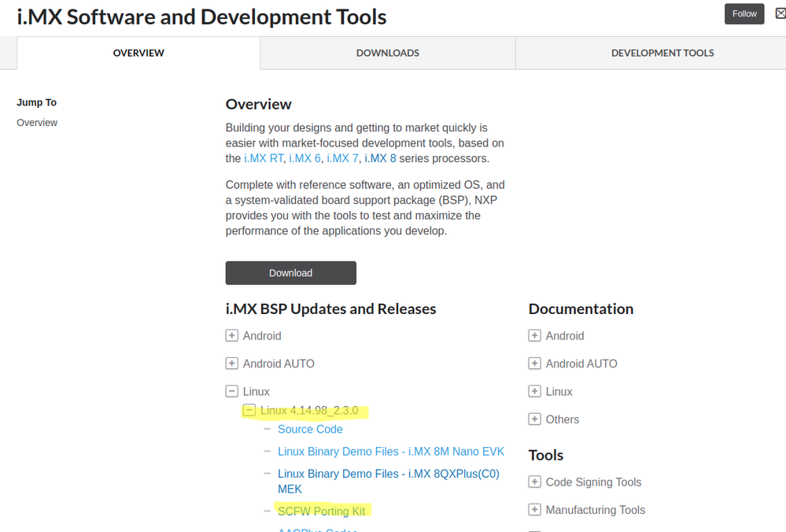Expand Android AUTO under Documentation

tap(534, 364)
